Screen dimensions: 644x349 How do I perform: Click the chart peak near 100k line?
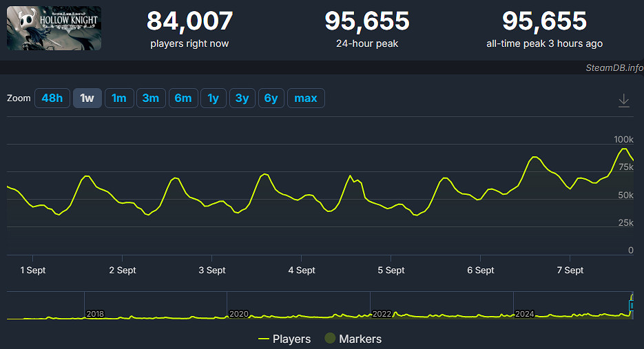[625, 149]
